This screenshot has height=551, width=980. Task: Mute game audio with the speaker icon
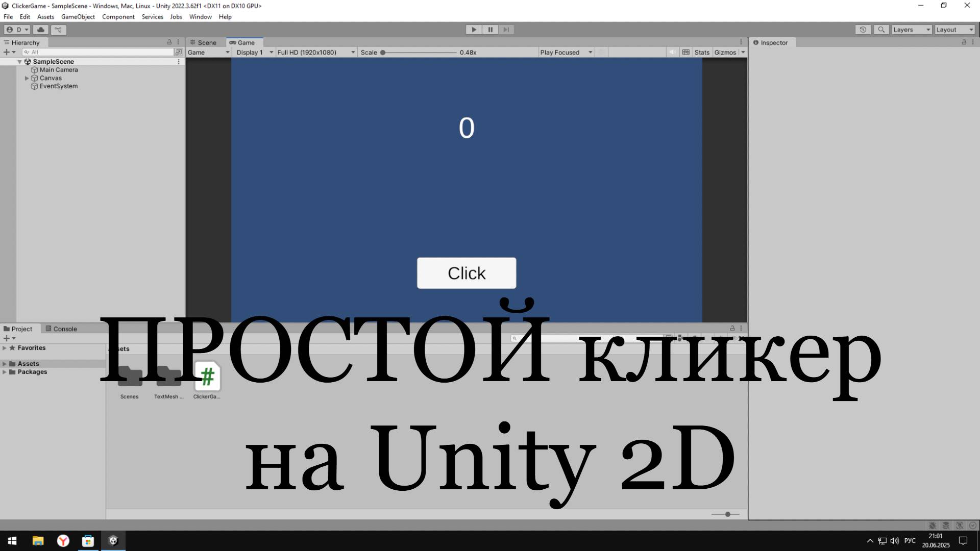[x=672, y=52]
